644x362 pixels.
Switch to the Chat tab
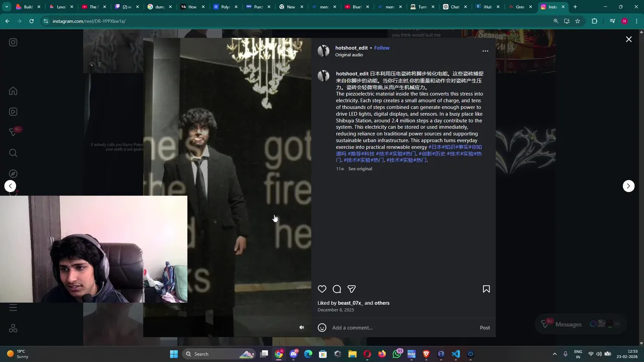pyautogui.click(x=454, y=7)
